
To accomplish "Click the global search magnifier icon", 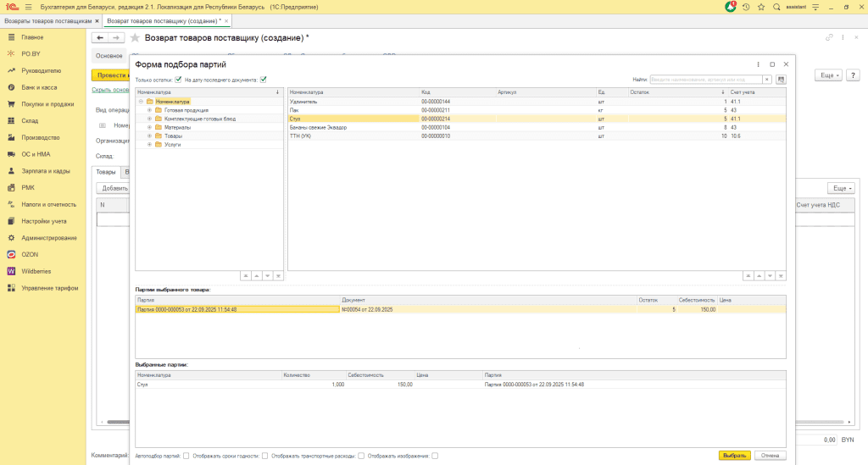I will pos(776,7).
